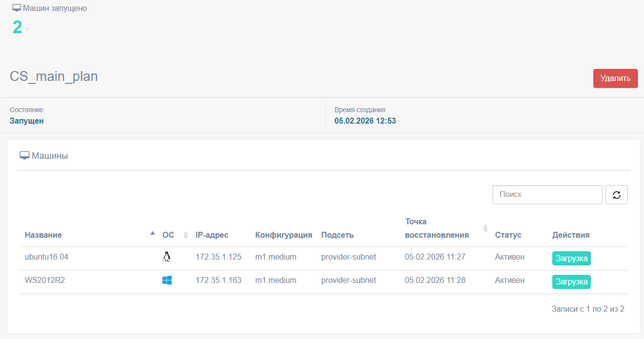
Task: Click m1.medium in the WS2012R2 row
Action: click(276, 280)
